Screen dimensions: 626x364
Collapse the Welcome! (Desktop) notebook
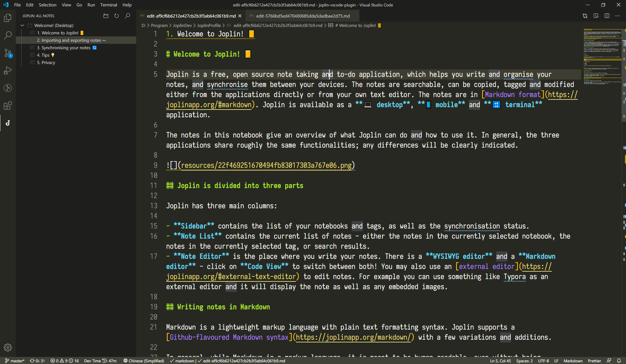point(22,25)
